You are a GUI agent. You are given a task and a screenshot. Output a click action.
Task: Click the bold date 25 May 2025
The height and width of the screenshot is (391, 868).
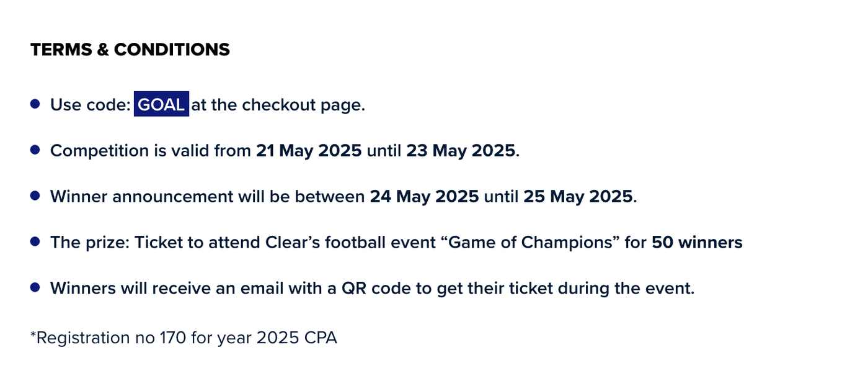point(578,197)
